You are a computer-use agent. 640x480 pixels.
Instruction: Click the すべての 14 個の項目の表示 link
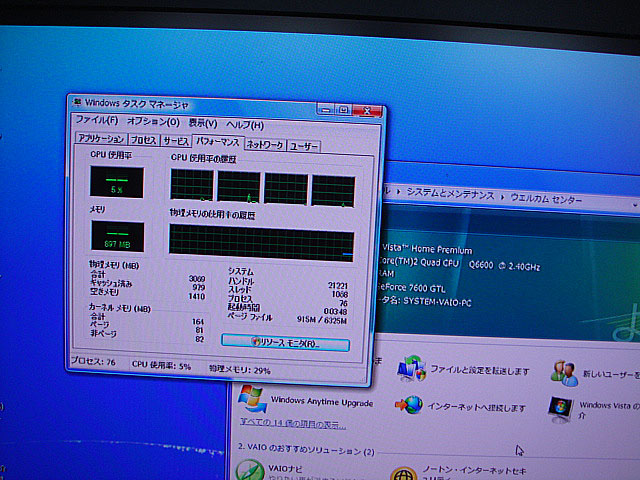[293, 424]
